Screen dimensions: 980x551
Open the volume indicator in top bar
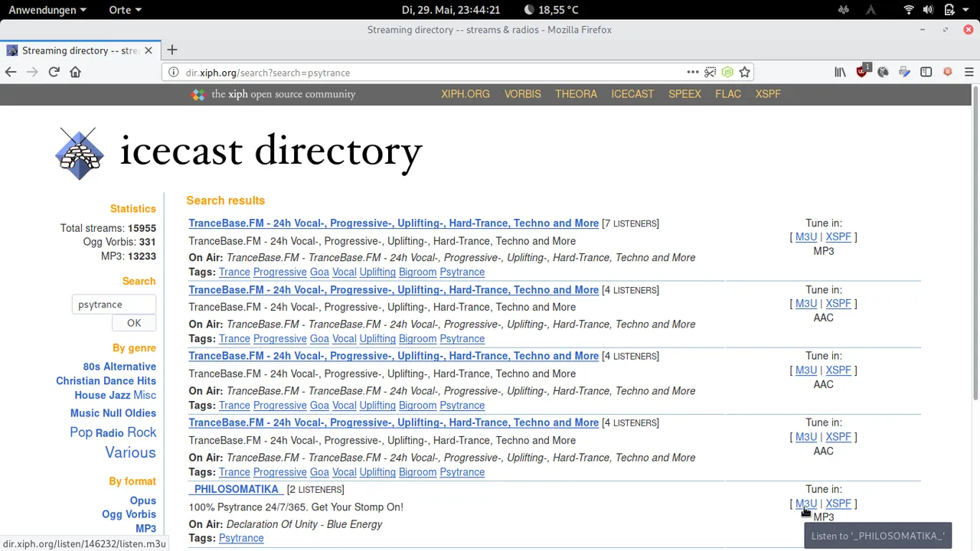point(928,10)
